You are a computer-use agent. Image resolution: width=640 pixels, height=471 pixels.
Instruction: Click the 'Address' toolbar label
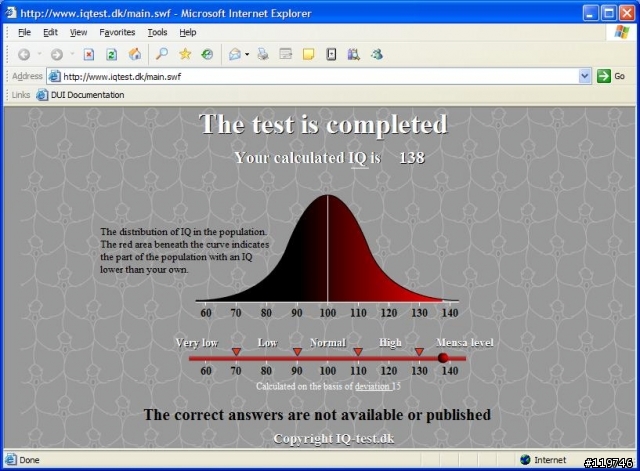(27, 76)
